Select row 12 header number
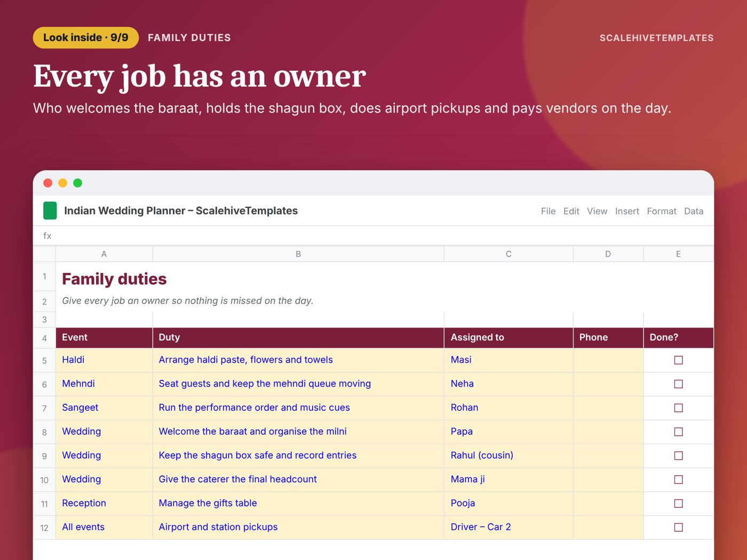The height and width of the screenshot is (560, 747). [44, 527]
